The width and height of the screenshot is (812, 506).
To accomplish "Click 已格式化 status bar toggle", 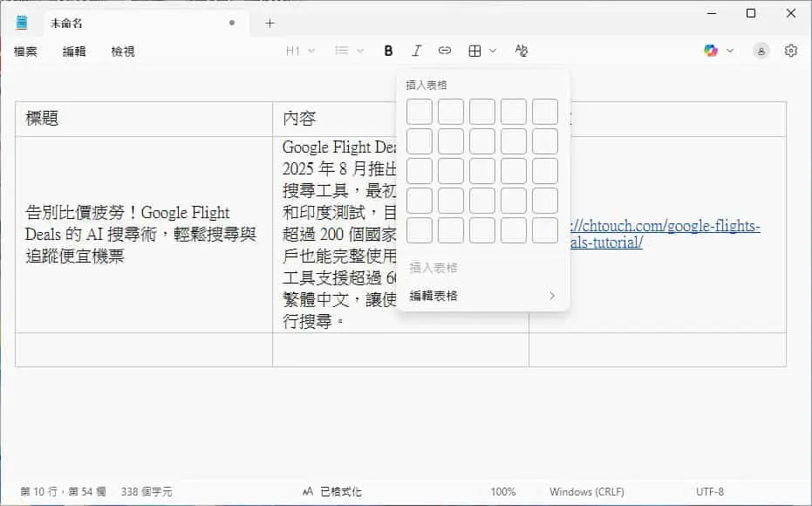I will pos(332,491).
